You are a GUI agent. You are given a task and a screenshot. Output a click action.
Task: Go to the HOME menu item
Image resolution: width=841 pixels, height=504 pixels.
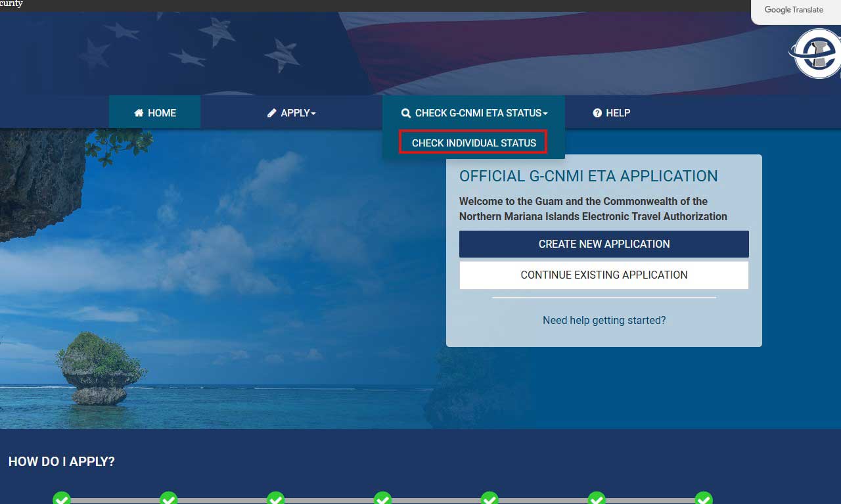(x=155, y=113)
